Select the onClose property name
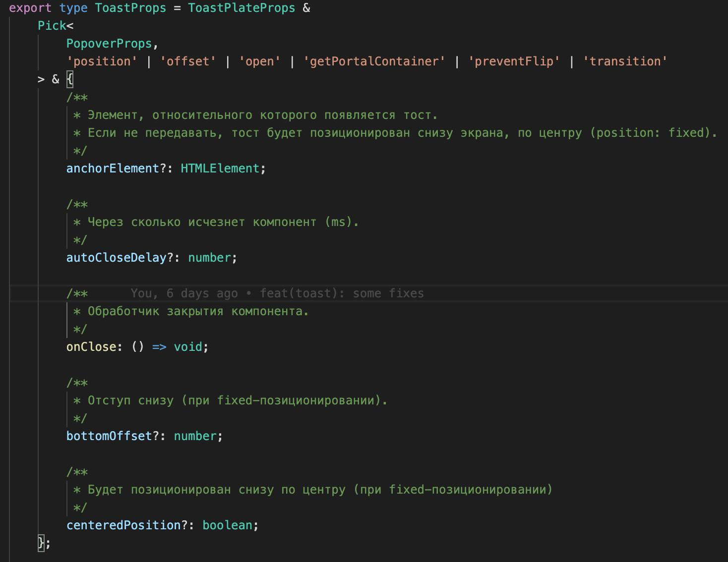The image size is (728, 562). pos(91,346)
